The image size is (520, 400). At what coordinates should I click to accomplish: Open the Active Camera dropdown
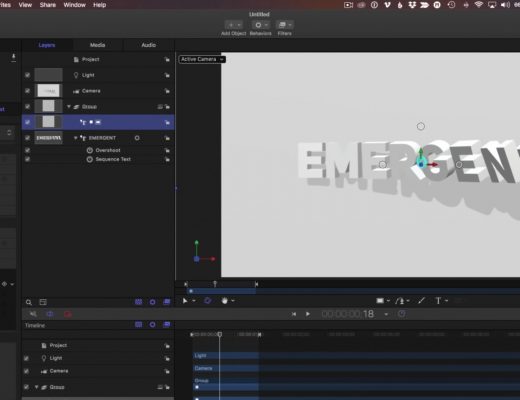[202, 59]
